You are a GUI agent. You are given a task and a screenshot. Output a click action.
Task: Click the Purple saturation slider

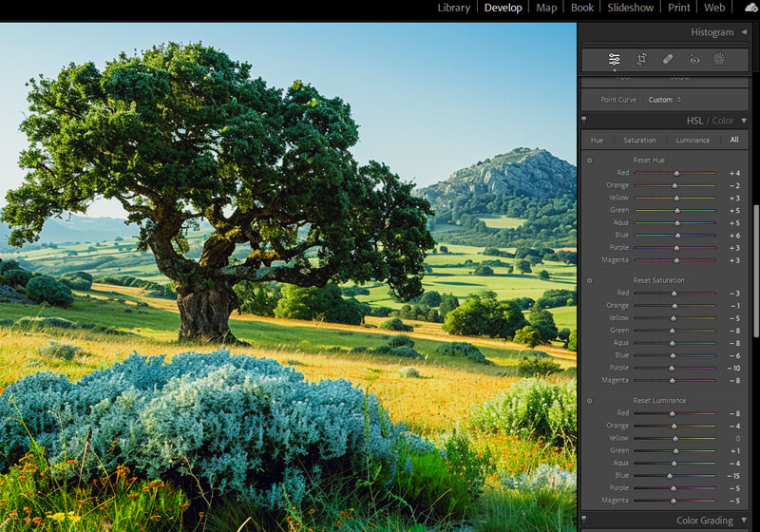(675, 368)
